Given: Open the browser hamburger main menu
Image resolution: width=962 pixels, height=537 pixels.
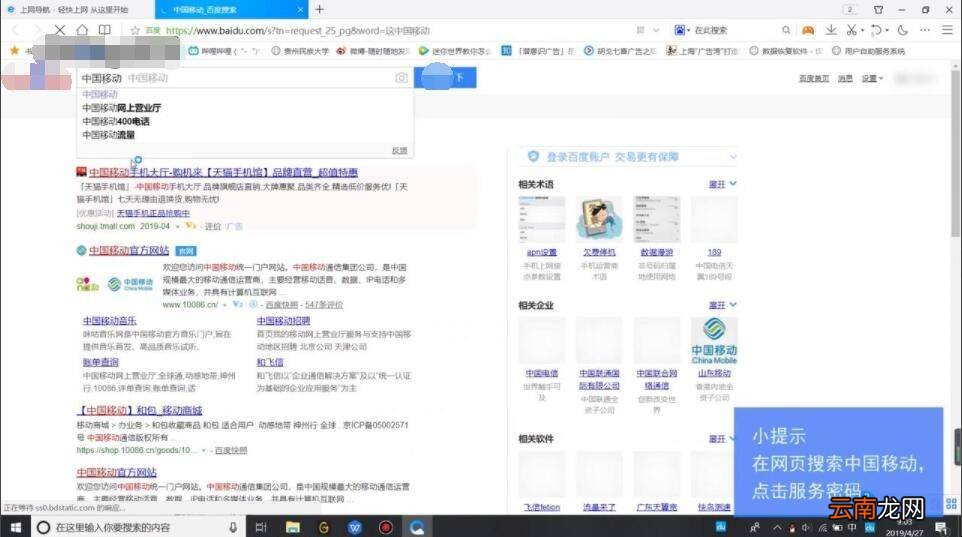Looking at the screenshot, I should 947,30.
